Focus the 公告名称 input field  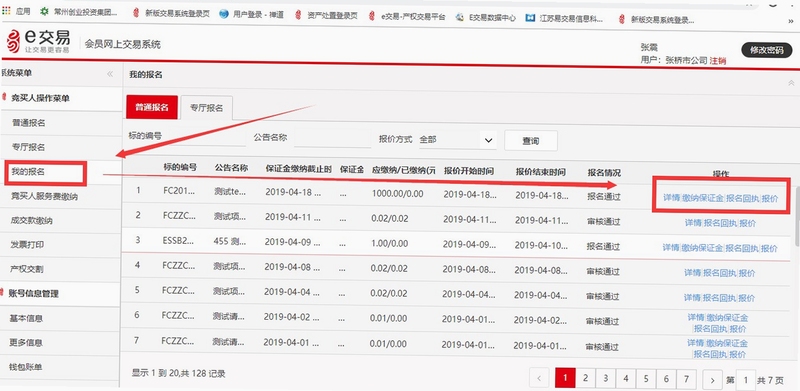pos(332,139)
